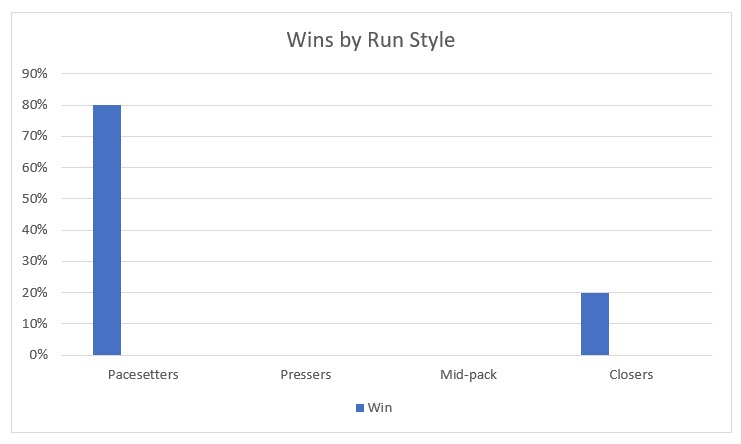
Task: Click the 40% value axis label
Action: [36, 230]
